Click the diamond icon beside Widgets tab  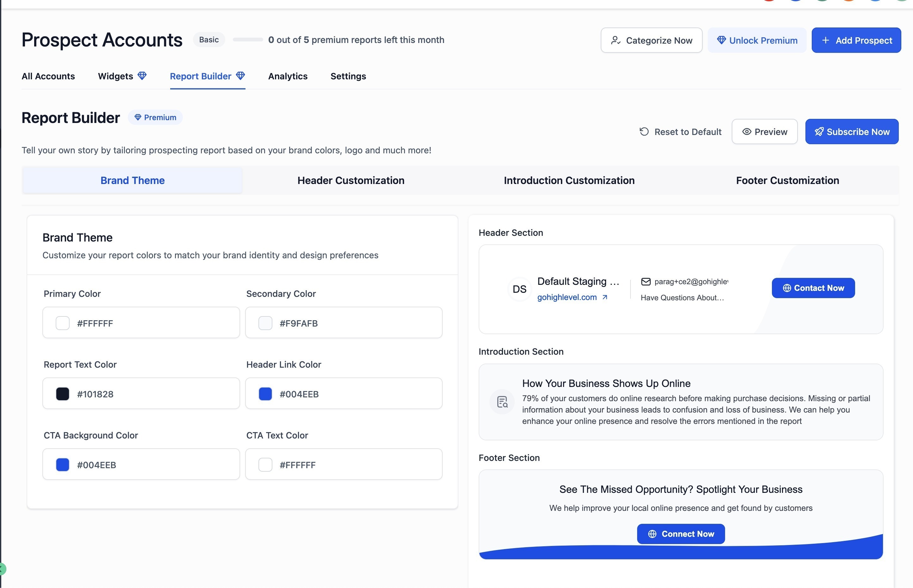coord(142,76)
